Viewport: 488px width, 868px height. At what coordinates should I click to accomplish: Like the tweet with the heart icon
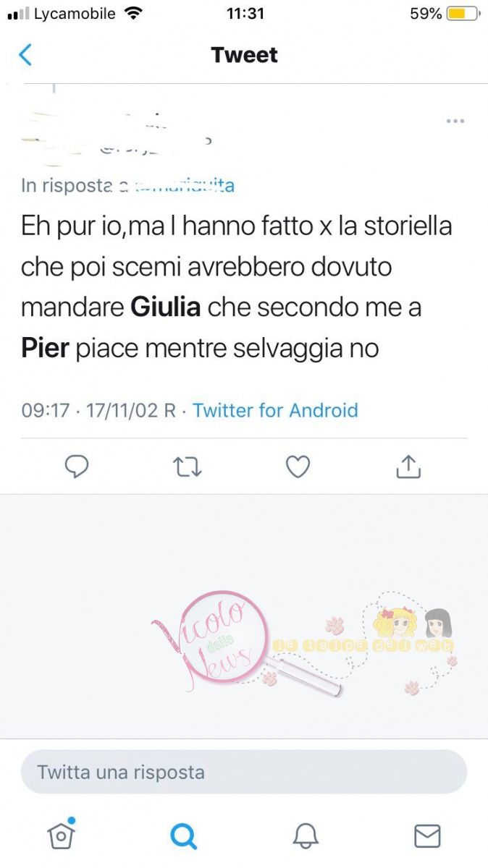pos(298,467)
